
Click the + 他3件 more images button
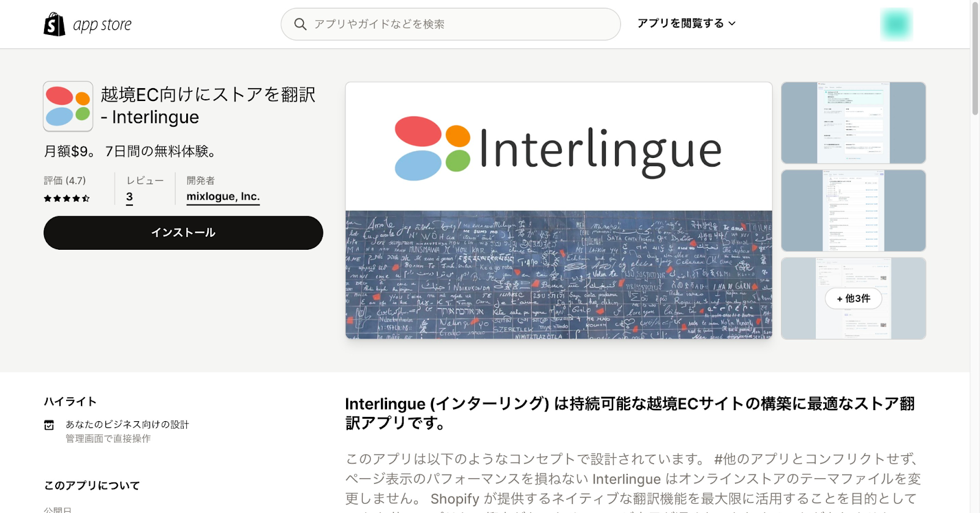(x=853, y=298)
